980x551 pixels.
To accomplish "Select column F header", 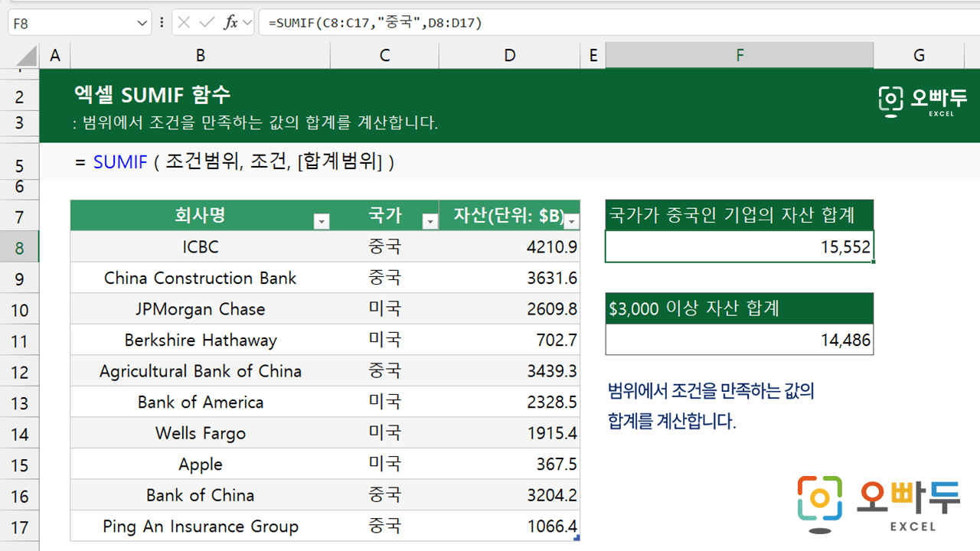I will coord(740,55).
